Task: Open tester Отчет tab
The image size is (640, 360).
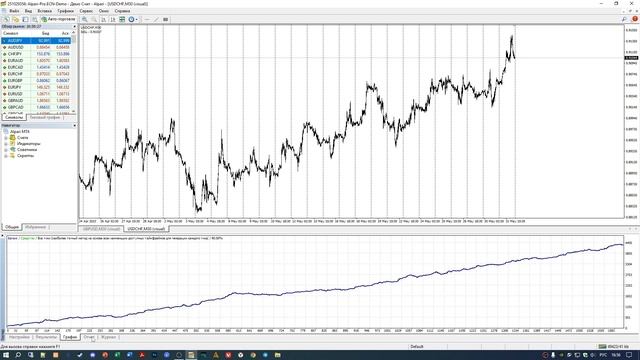Action: point(89,337)
